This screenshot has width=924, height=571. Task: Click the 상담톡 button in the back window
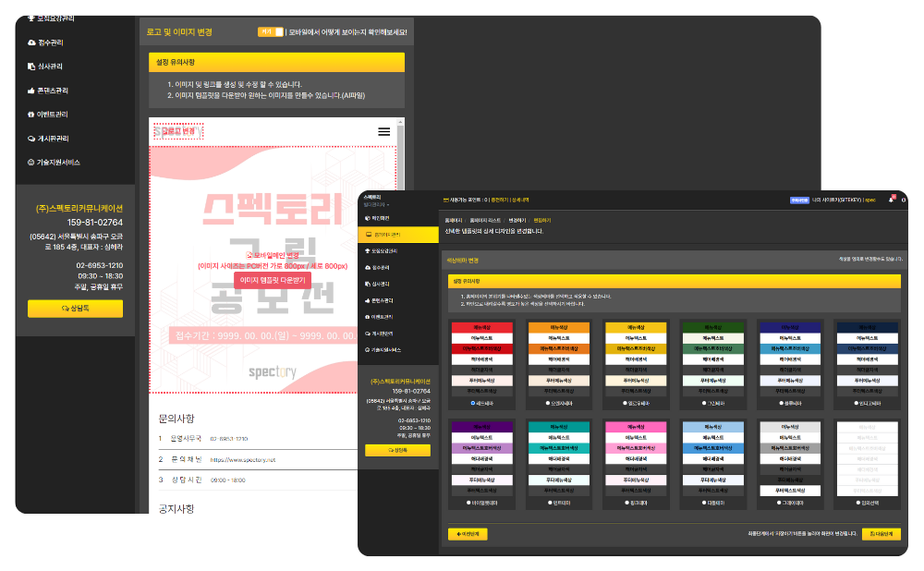76,309
